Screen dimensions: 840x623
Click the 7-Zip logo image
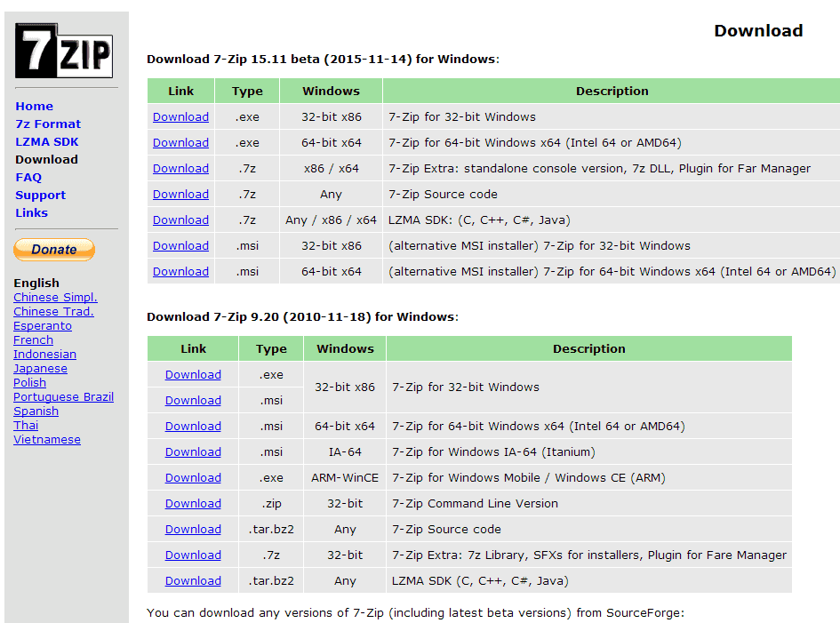[64, 51]
